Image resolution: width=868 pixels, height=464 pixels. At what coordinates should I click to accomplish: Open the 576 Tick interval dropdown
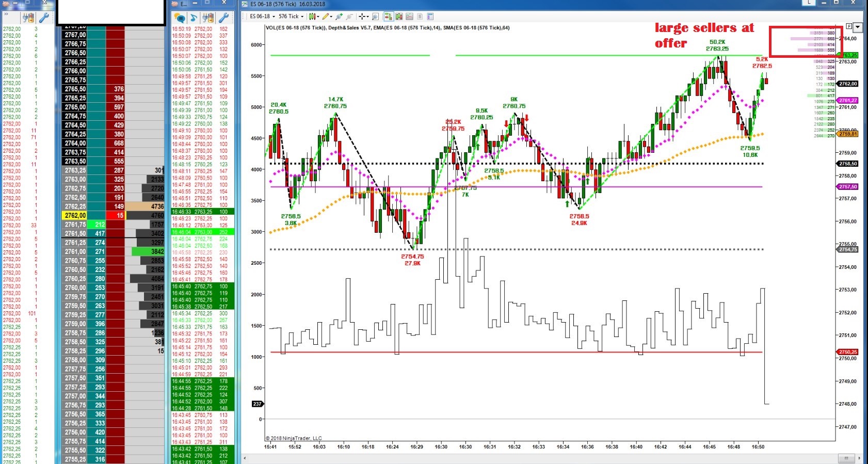[291, 17]
